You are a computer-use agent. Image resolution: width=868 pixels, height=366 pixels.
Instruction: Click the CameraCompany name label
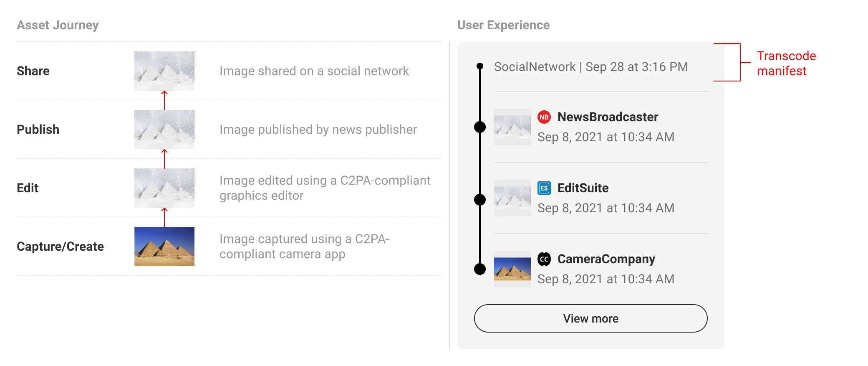[606, 259]
